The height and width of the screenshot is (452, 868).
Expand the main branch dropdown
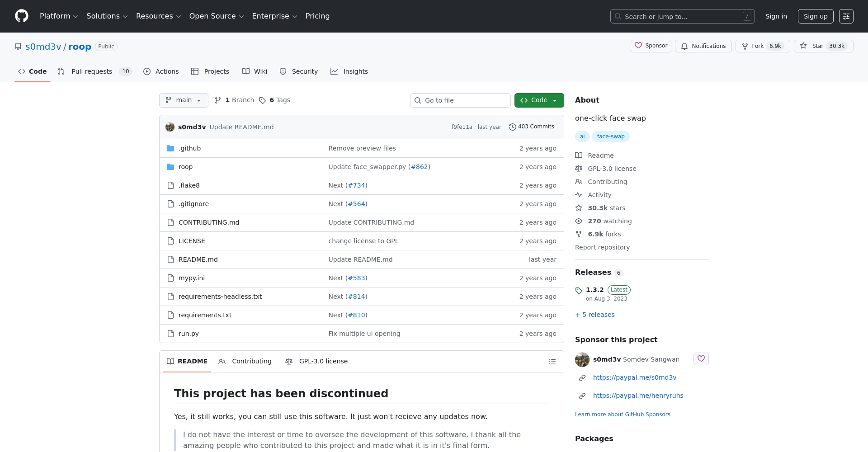tap(184, 100)
